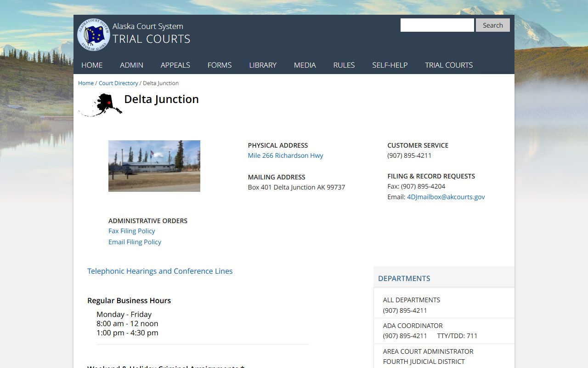Click the Regular Business Hours heading

(129, 300)
